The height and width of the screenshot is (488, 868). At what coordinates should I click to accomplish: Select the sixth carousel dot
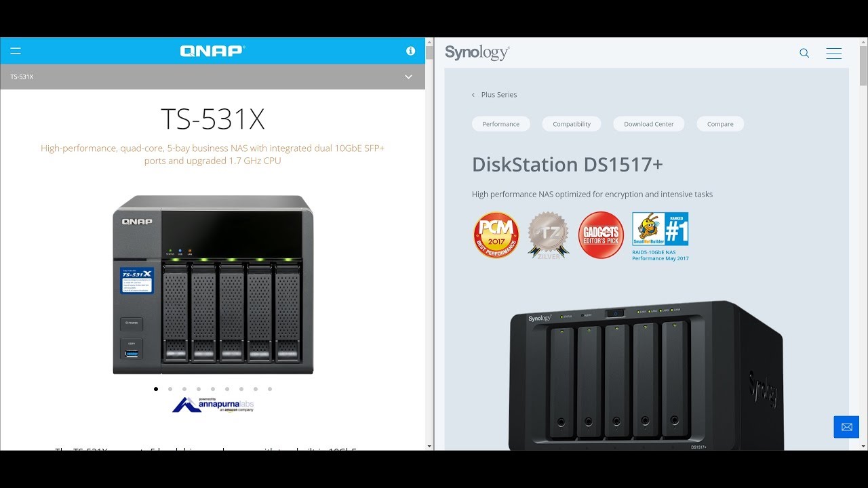[227, 389]
